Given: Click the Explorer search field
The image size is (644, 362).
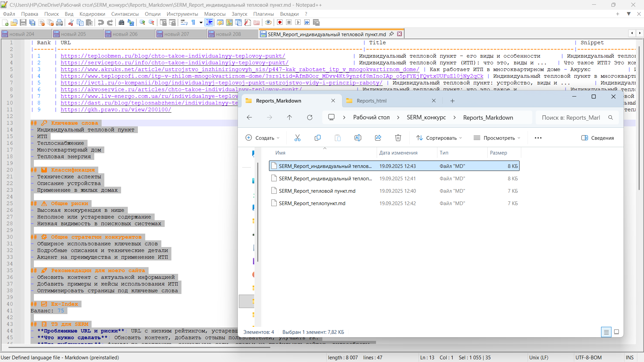Looking at the screenshot, I should click(577, 117).
